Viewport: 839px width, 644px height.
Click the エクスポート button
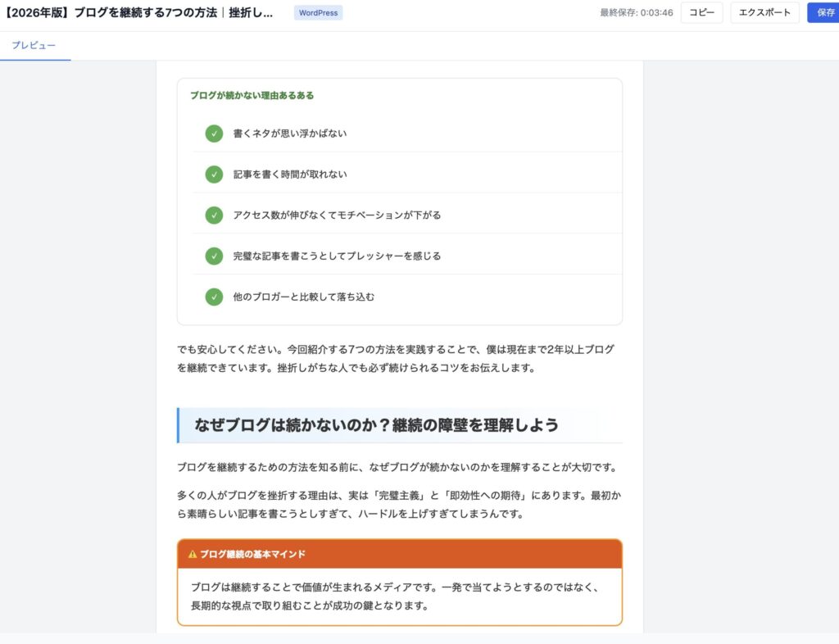tap(764, 12)
